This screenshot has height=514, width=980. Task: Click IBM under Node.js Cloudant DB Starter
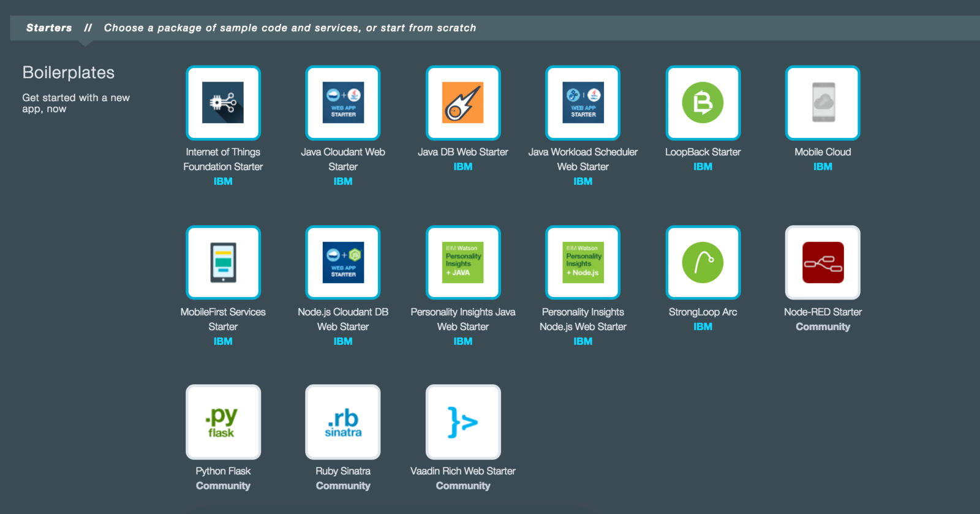click(x=343, y=341)
